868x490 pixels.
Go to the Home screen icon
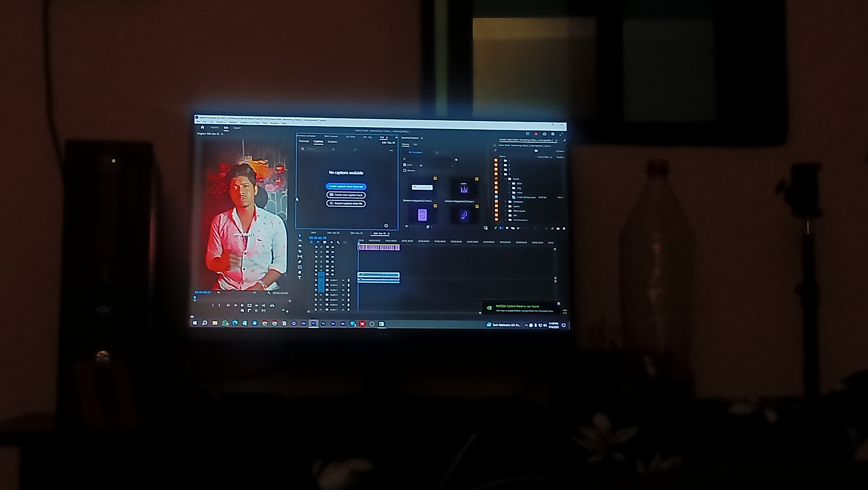pos(202,127)
